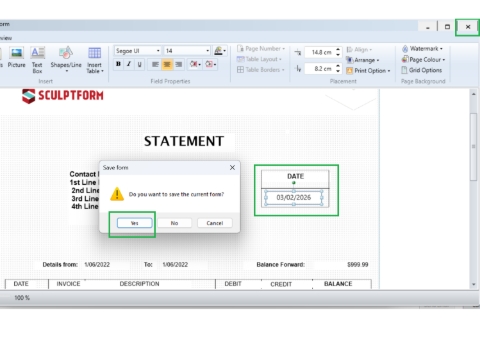Increase the 8.2 cm position value
The height and width of the screenshot is (360, 480).
[x=338, y=66]
